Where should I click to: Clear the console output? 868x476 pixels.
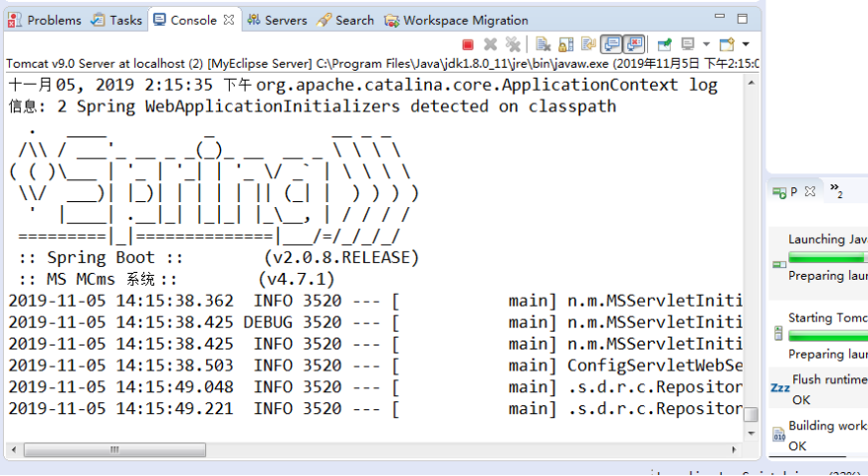543,44
